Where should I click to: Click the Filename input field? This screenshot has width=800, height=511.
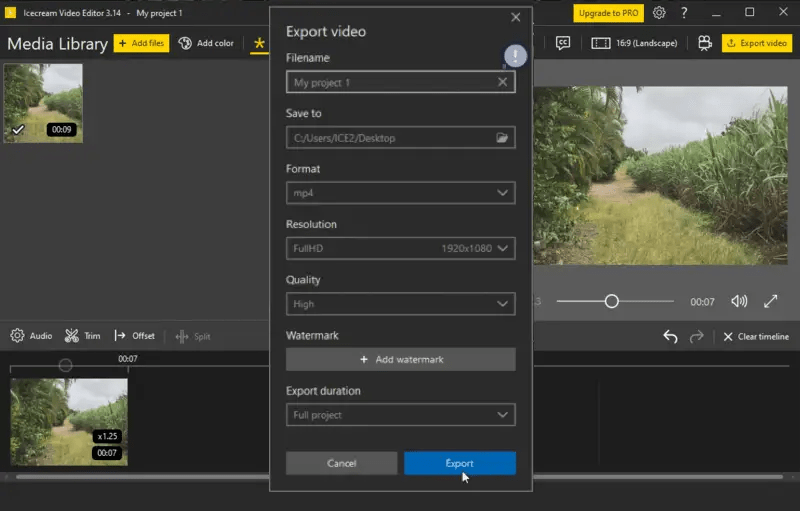coord(401,82)
